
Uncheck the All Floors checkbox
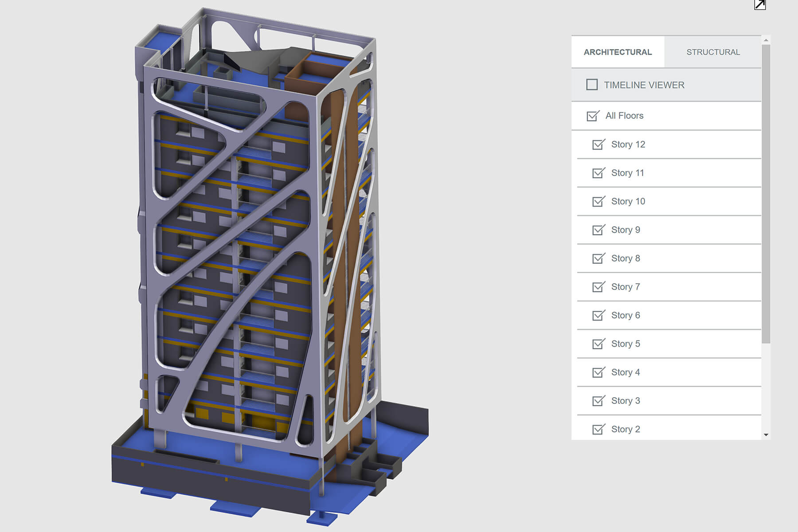pos(593,116)
